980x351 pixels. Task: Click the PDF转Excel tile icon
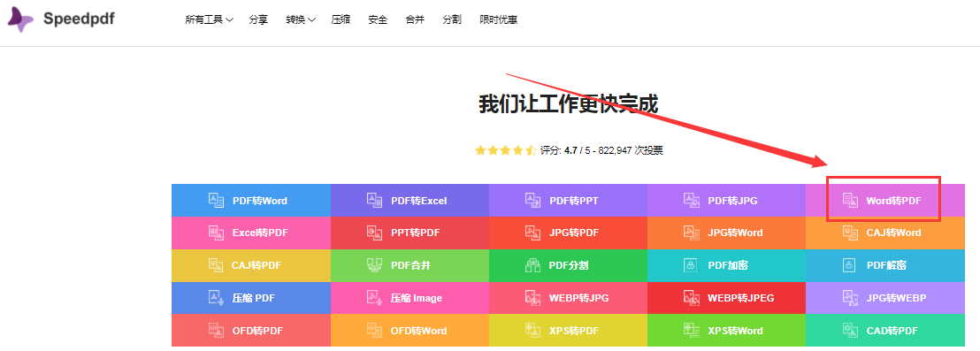coord(374,200)
